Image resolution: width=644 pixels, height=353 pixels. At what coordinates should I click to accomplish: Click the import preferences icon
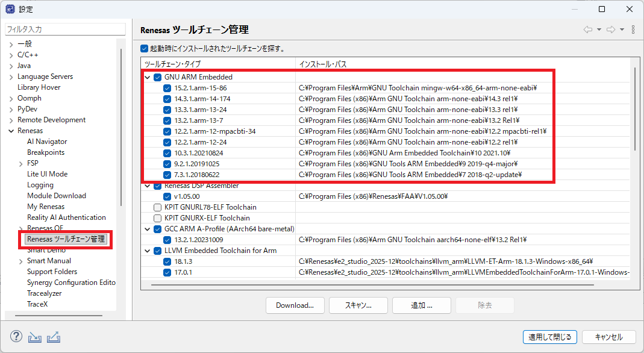pyautogui.click(x=35, y=337)
